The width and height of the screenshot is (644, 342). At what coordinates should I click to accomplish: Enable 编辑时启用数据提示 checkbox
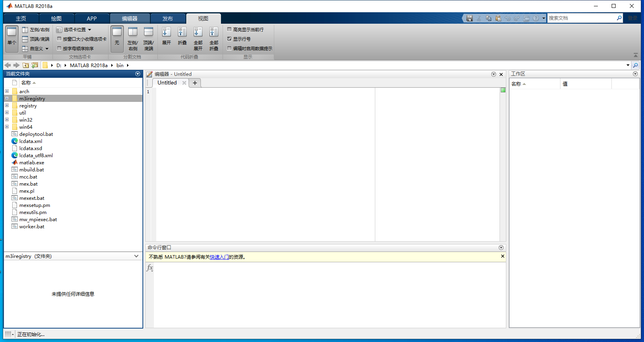[229, 48]
